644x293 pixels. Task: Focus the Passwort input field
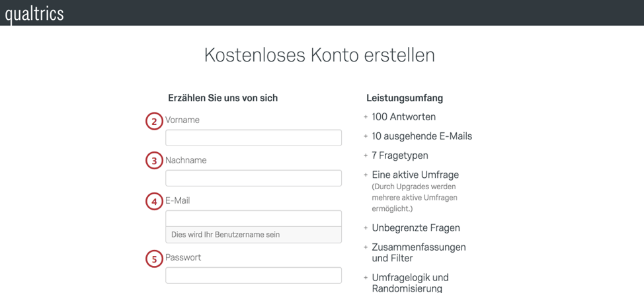click(253, 275)
